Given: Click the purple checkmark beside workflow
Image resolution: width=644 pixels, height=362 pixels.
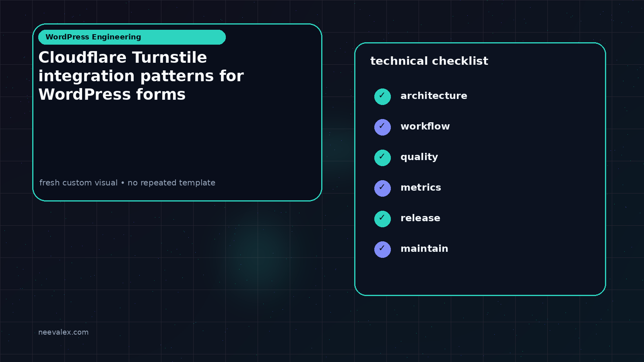Looking at the screenshot, I should (382, 127).
